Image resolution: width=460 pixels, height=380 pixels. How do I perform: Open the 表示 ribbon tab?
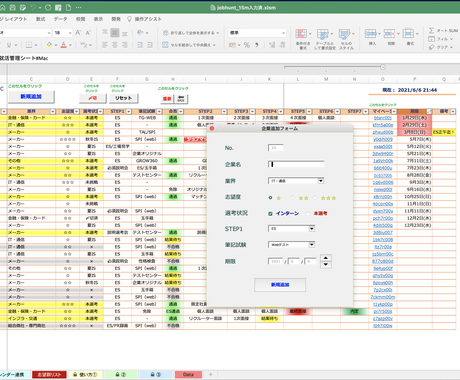[x=98, y=19]
